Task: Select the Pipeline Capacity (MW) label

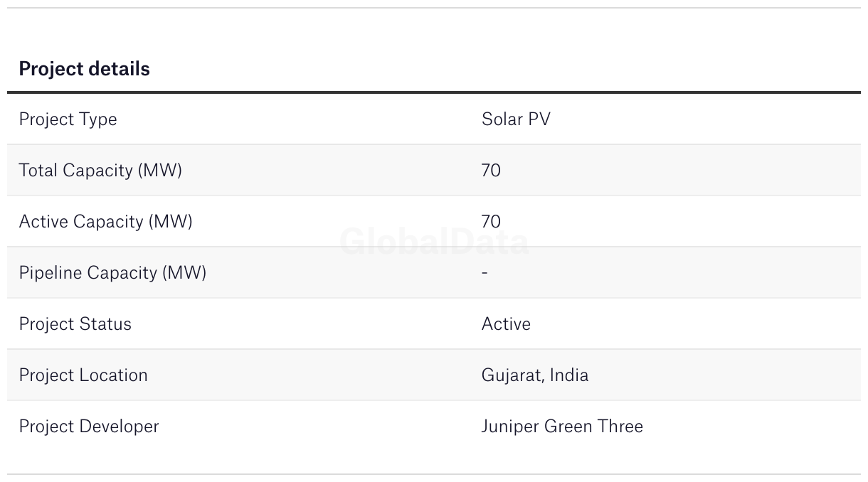Action: tap(112, 273)
